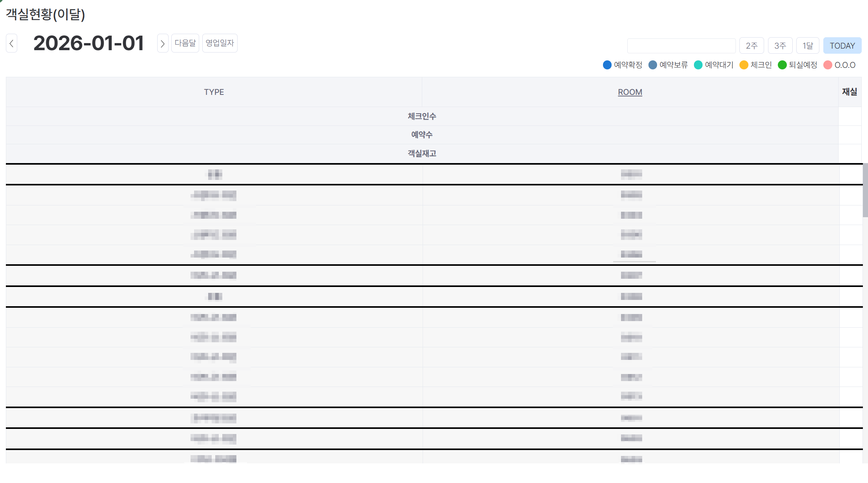Image resolution: width=868 pixels, height=483 pixels.
Task: Click the 다음달 button
Action: click(x=185, y=43)
